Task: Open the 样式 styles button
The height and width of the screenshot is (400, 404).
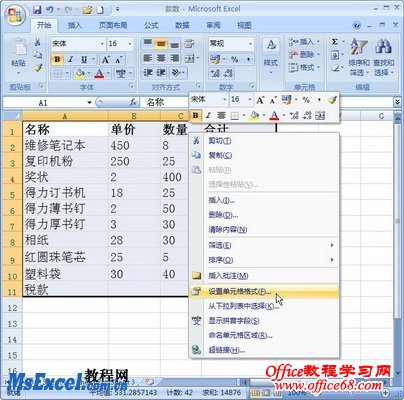Action: pyautogui.click(x=271, y=57)
